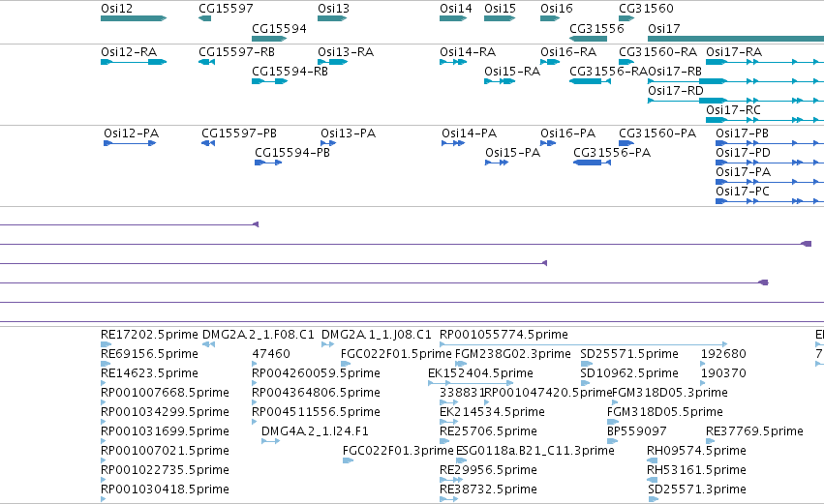The height and width of the screenshot is (504, 824).
Task: Select protein label Osi16-PA
Action: point(567,133)
